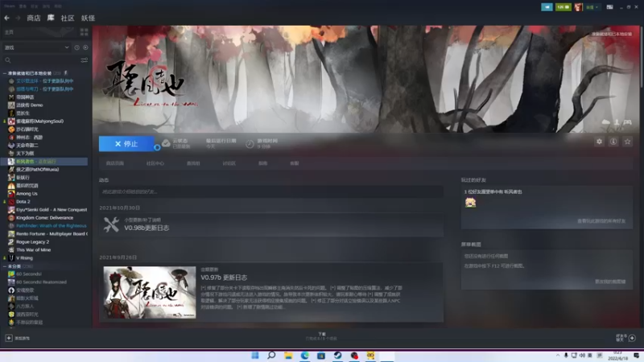
Task: Open green notifications inbox button
Action: (563, 7)
